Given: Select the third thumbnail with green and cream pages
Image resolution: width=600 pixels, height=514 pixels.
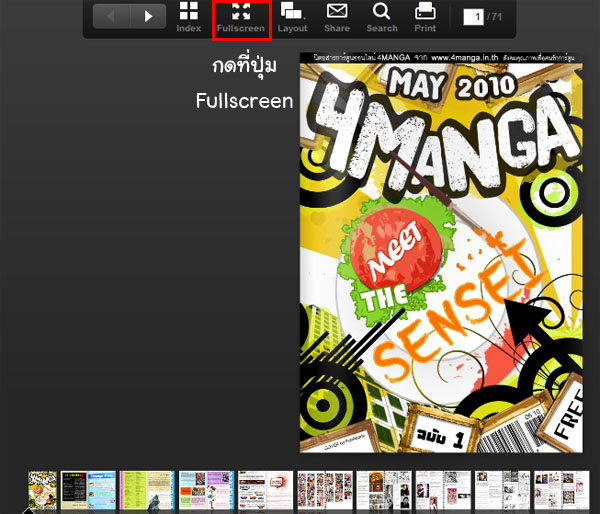Looking at the screenshot, I should pos(147,491).
